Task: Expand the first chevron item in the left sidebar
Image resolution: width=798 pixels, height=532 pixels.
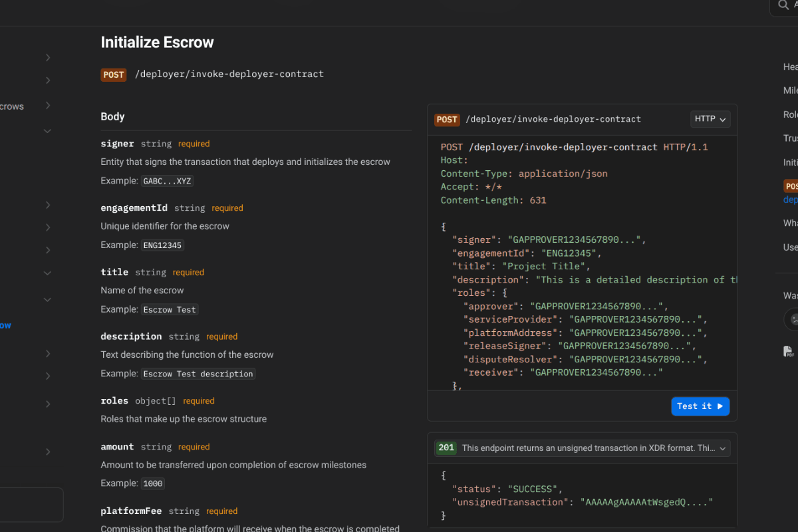Action: (47, 58)
